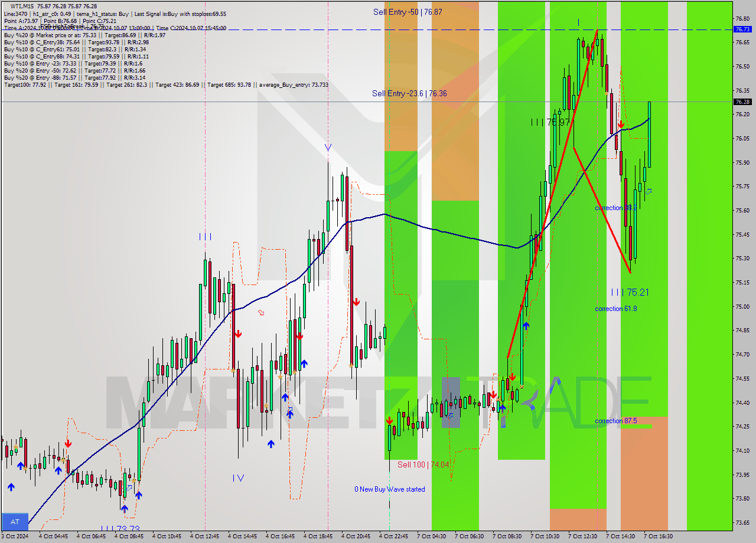
Task: Click the 76.80 price axis label
Action: pyautogui.click(x=742, y=18)
